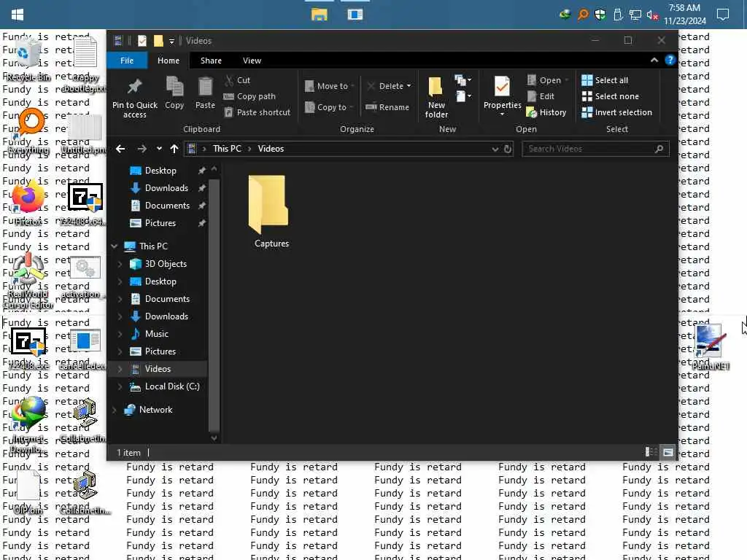Viewport: 747px width, 560px height.
Task: Switch to the Share ribbon tab
Action: click(x=211, y=61)
